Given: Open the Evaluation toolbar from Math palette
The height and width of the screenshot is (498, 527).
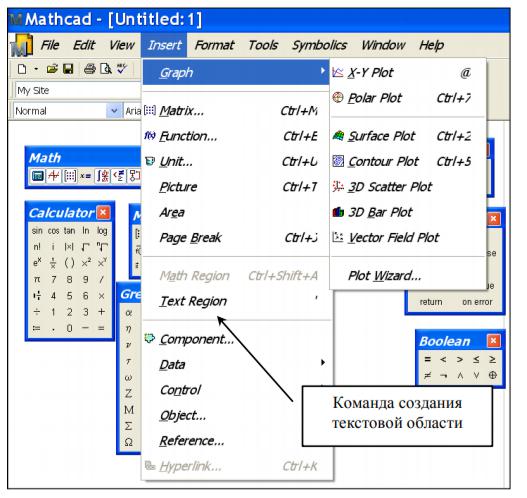Looking at the screenshot, I should (86, 176).
